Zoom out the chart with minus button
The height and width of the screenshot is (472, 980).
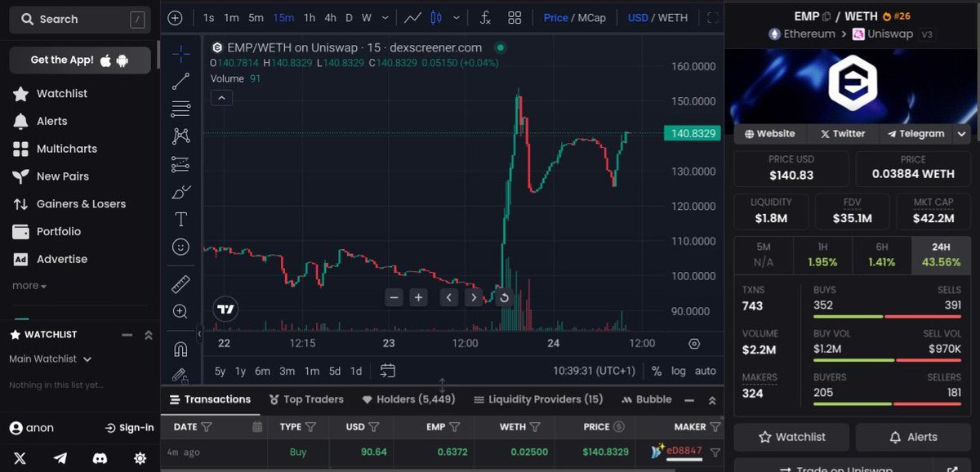tap(394, 297)
